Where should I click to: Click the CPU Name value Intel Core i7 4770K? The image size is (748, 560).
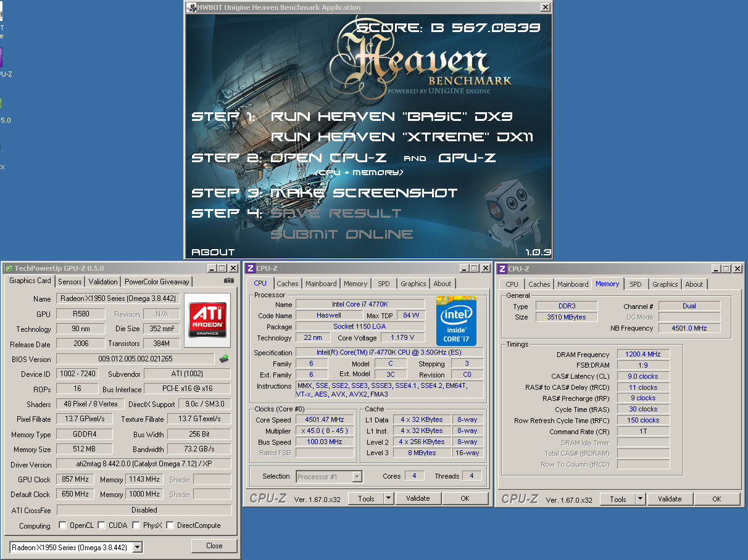(x=360, y=304)
